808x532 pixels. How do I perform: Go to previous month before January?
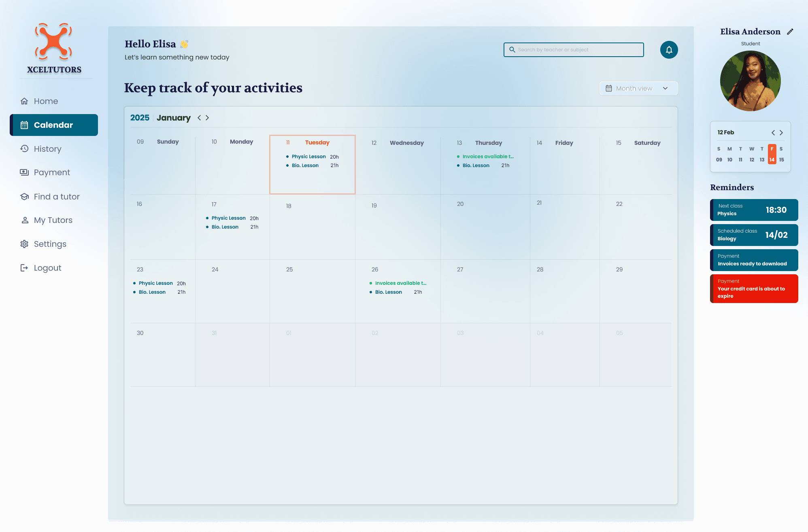coord(199,118)
